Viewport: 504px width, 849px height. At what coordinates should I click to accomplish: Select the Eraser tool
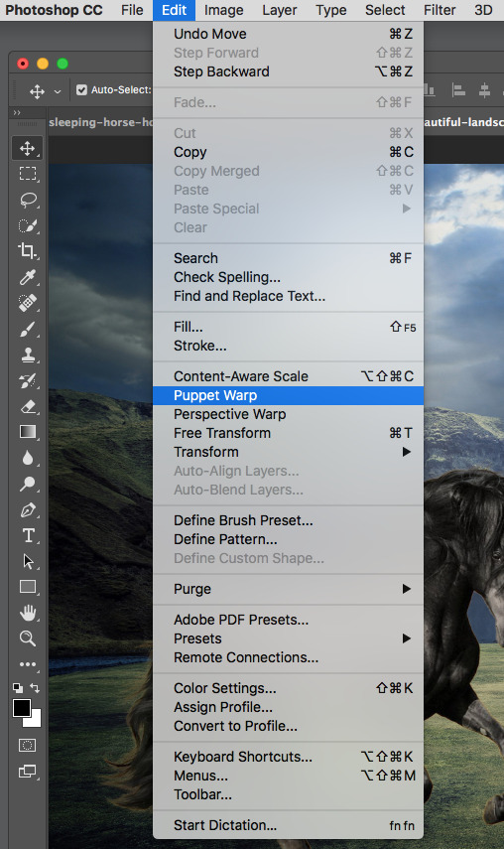(x=28, y=407)
